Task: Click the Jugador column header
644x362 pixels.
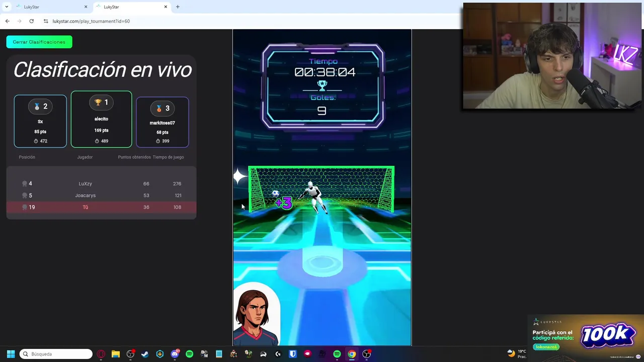Action: [x=85, y=157]
